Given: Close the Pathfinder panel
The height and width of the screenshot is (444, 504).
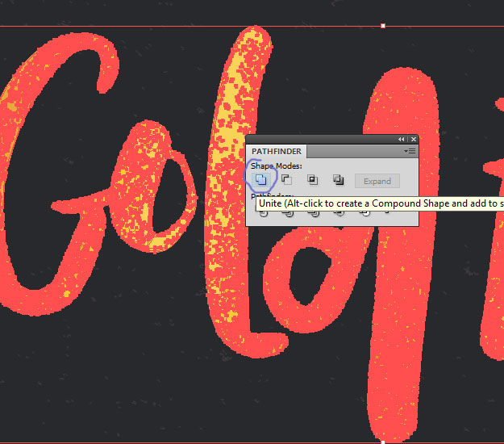Looking at the screenshot, I should coord(414,140).
